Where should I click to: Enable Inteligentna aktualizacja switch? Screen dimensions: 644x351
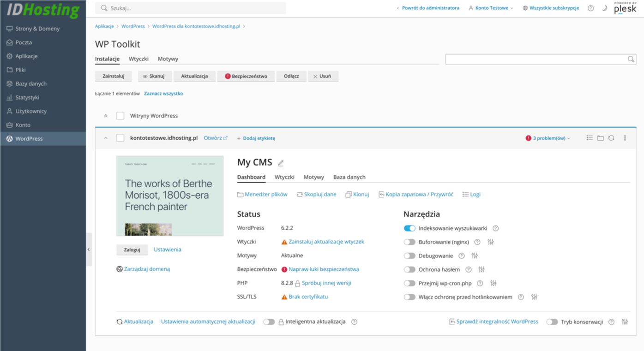[x=269, y=322]
